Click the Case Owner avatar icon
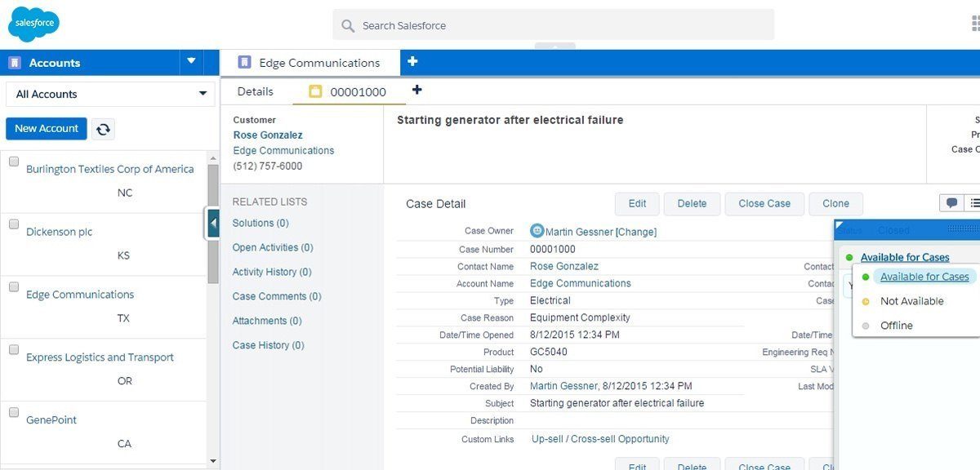 pos(539,232)
